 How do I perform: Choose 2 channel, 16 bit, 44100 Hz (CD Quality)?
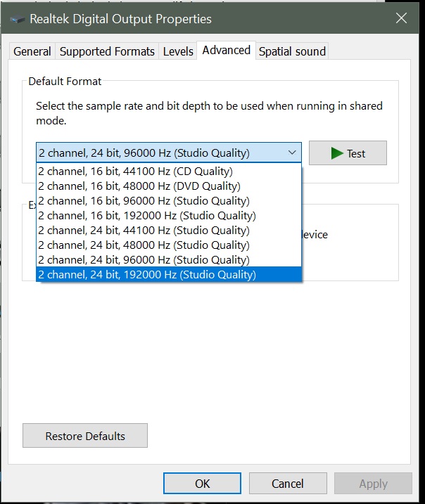tap(169, 172)
